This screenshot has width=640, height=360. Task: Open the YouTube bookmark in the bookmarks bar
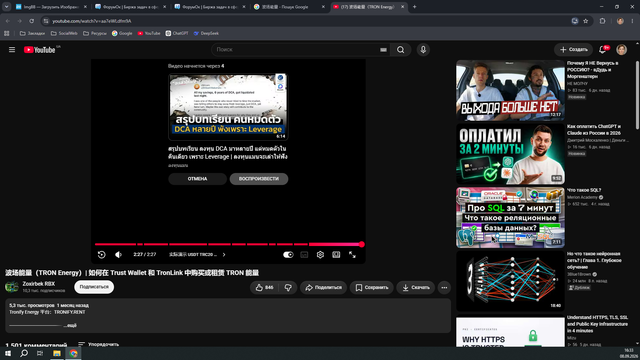click(x=149, y=33)
